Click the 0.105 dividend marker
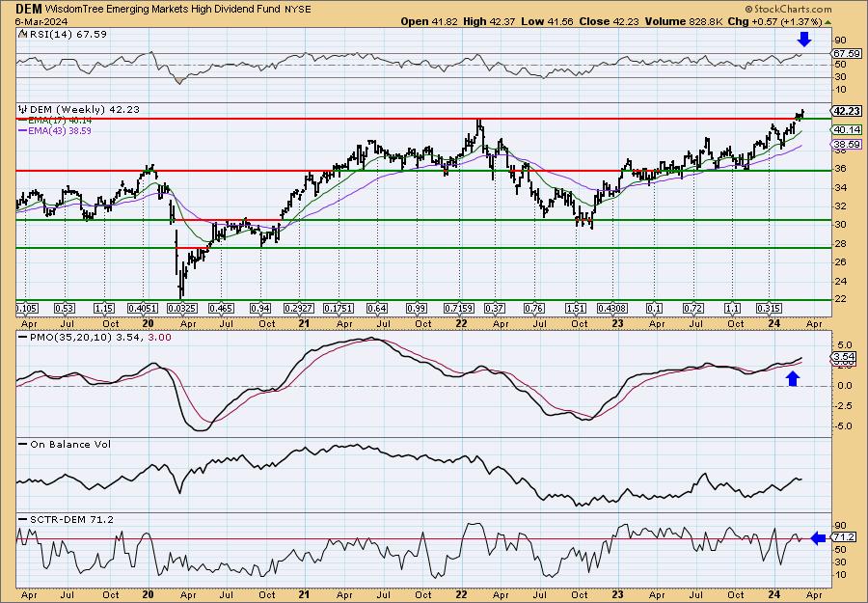The image size is (868, 603). [27, 309]
